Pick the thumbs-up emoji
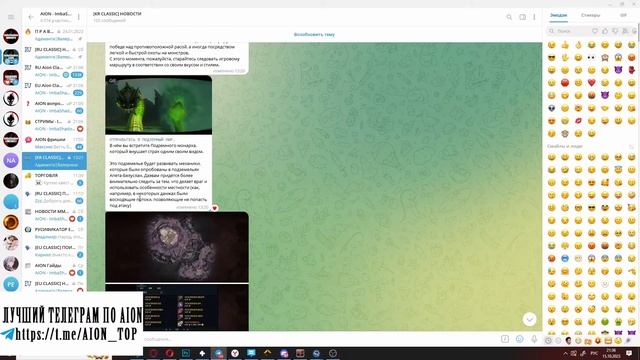Screen dimensions: 640x360 point(565,45)
